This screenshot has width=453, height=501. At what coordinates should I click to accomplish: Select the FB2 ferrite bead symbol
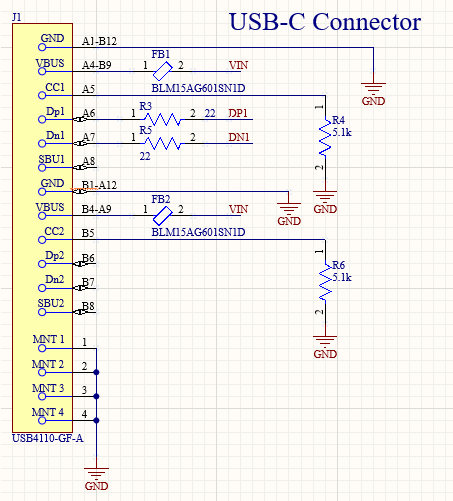(x=163, y=215)
